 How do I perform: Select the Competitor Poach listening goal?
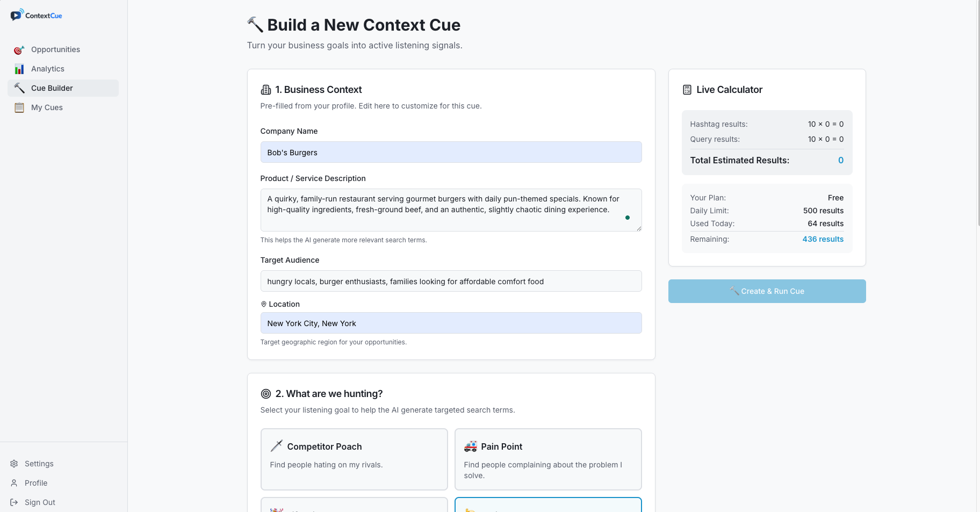[x=354, y=459]
